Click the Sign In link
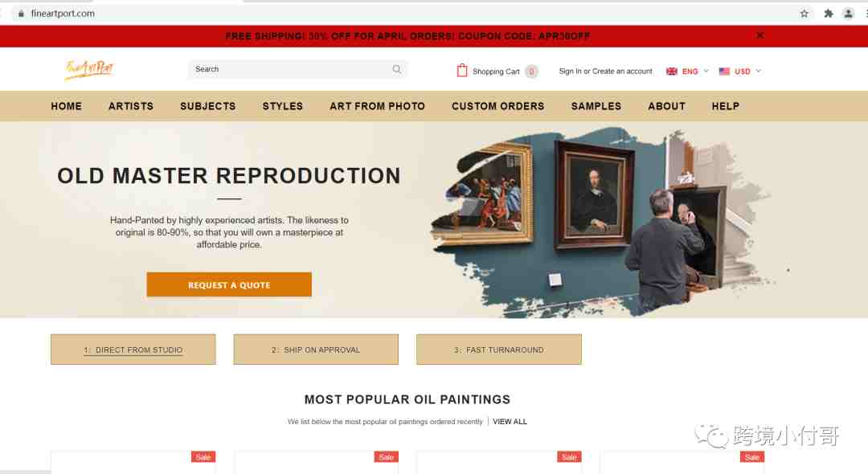The image size is (868, 474). [570, 72]
